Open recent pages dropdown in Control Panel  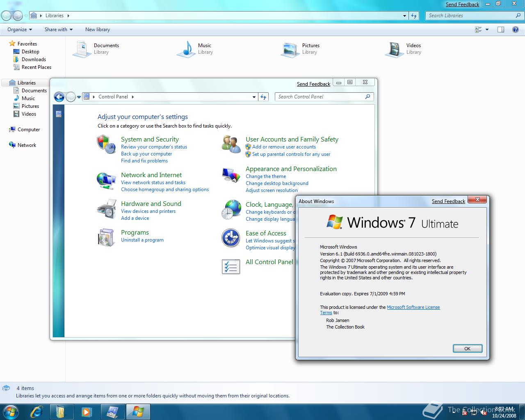79,97
